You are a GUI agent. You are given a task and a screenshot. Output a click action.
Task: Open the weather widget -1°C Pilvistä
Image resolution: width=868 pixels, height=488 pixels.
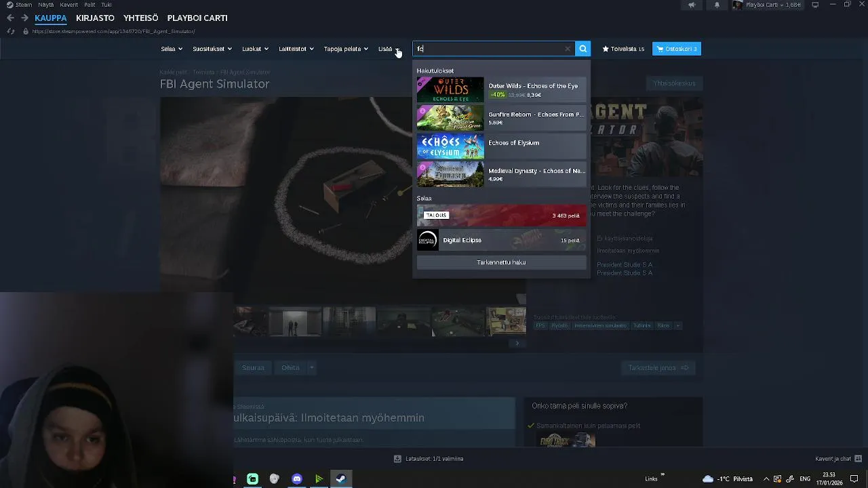(728, 479)
